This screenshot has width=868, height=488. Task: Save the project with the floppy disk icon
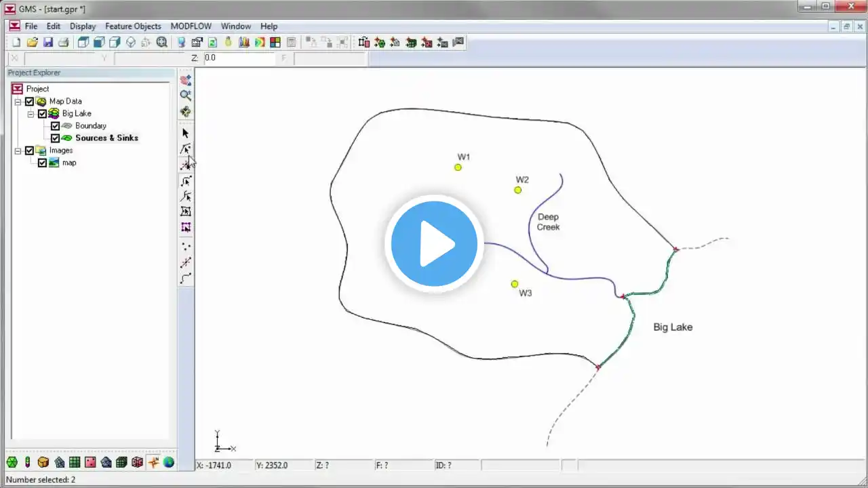(48, 42)
